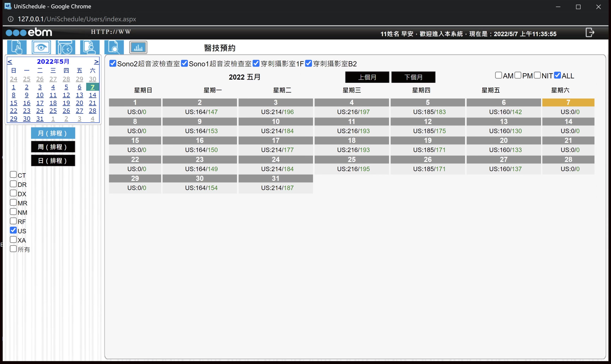The image size is (611, 364).
Task: Check the DR modality checkbox
Action: click(13, 184)
